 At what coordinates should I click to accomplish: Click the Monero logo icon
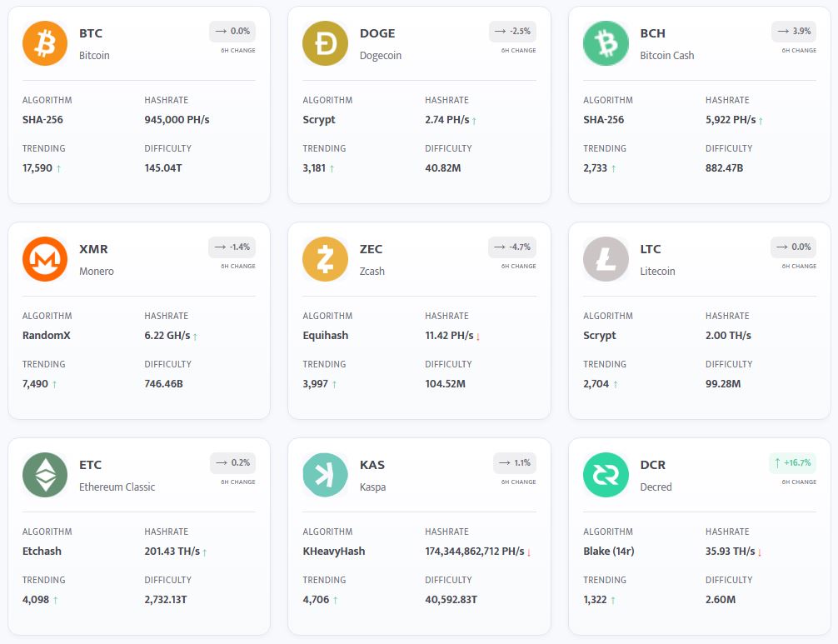[45, 259]
